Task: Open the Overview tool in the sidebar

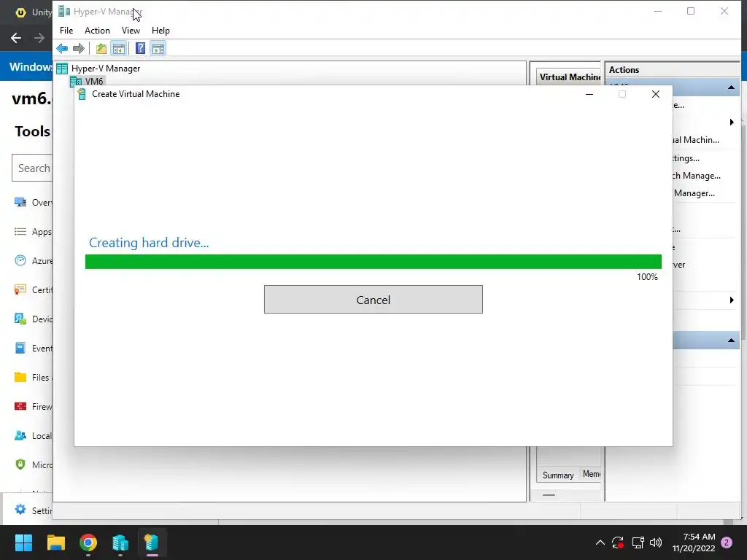Action: (x=32, y=203)
